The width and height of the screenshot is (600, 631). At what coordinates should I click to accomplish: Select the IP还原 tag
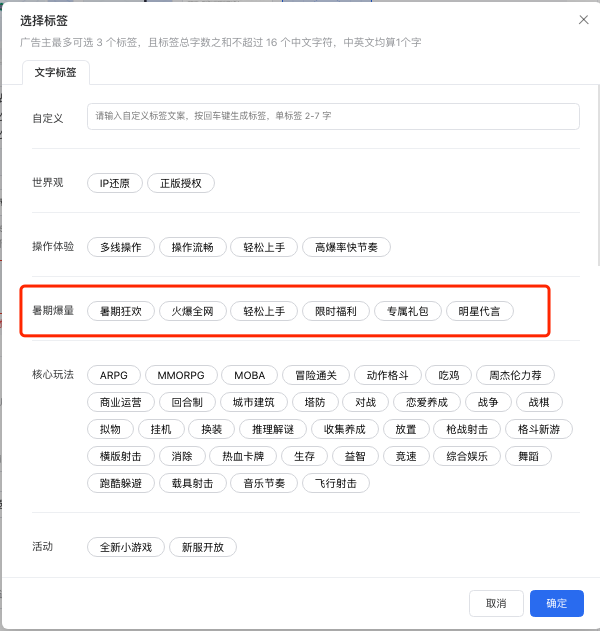[115, 183]
